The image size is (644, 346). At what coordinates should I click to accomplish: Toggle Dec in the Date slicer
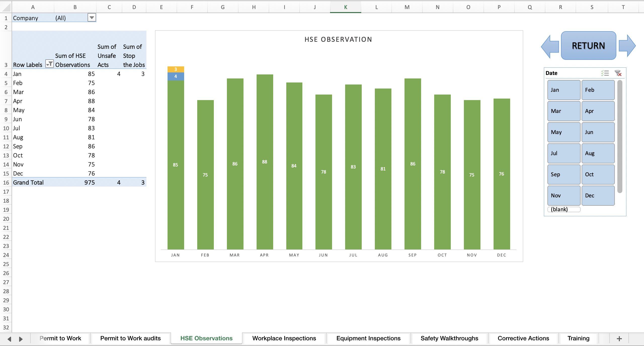598,195
